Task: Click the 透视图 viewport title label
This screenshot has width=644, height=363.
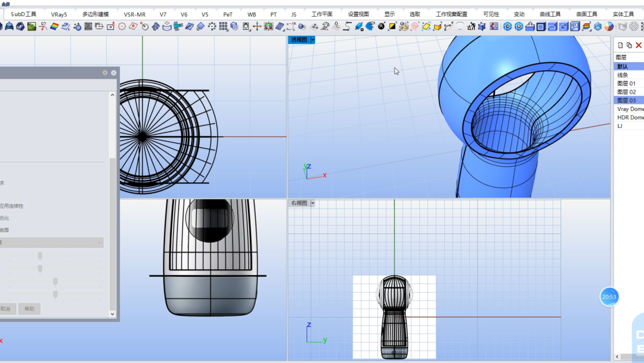Action: (299, 40)
